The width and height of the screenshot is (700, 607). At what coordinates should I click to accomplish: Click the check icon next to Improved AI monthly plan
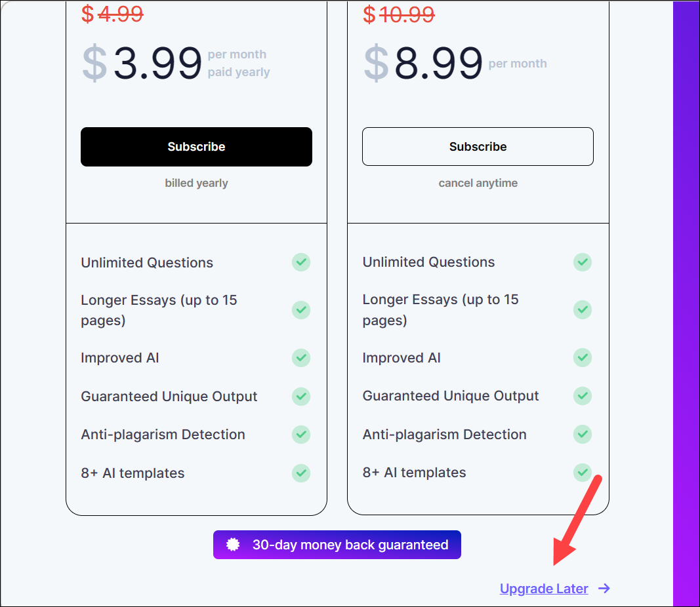pyautogui.click(x=583, y=358)
